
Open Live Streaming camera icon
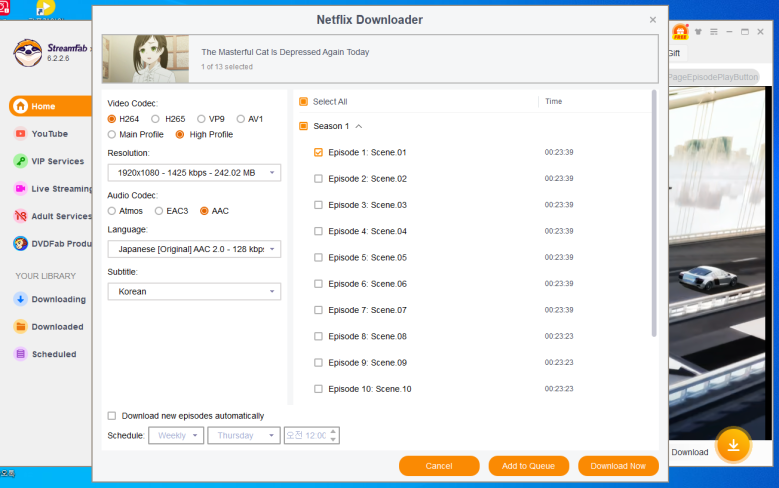20,188
